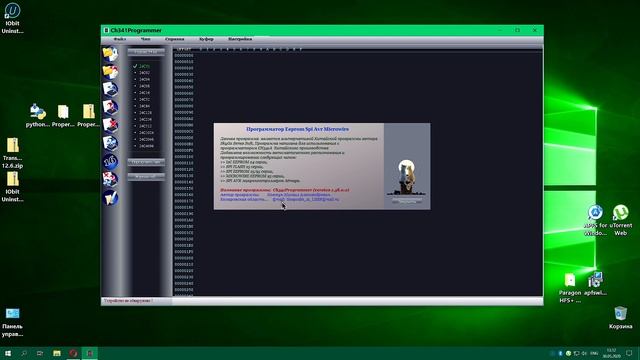The height and width of the screenshot is (360, 640).
Task: Select the 24C02 chip in the list
Action: click(144, 73)
